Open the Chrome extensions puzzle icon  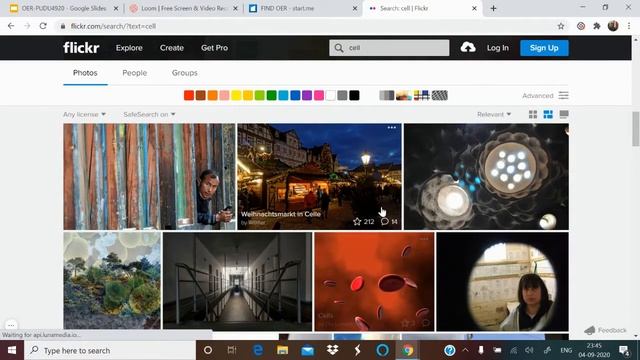[597, 26]
